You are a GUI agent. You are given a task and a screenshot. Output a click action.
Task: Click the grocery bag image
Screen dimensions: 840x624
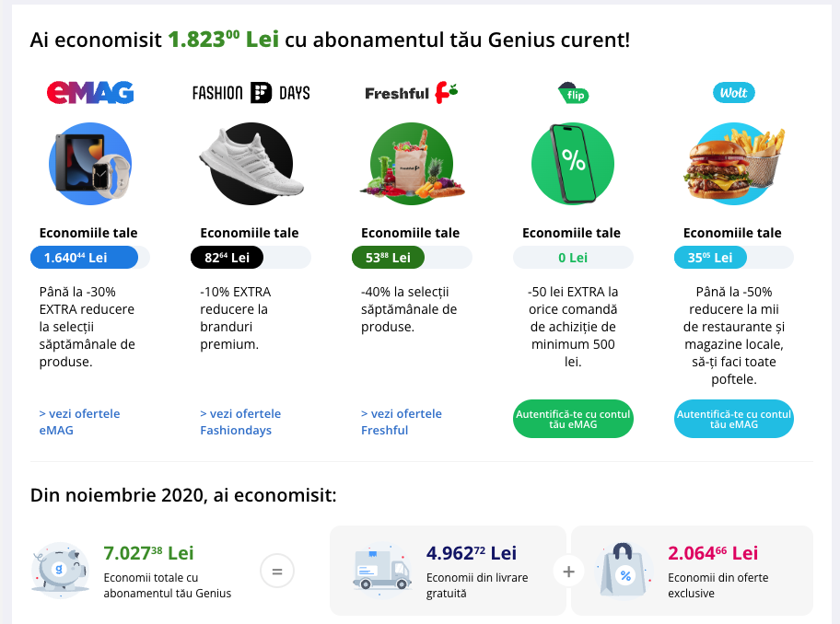(411, 164)
